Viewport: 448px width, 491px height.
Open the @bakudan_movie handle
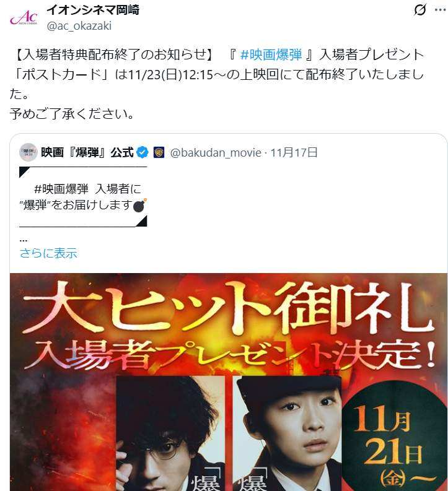tap(216, 153)
